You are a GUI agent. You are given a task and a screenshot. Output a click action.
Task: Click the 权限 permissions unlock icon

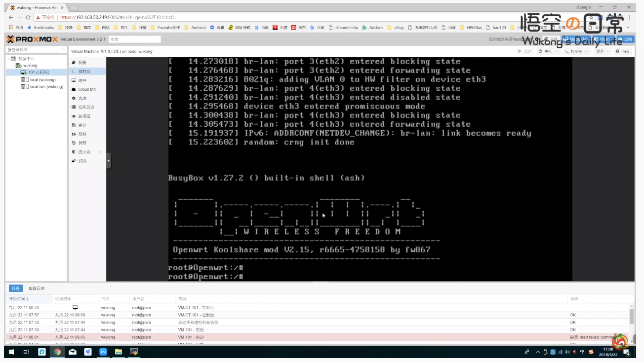[x=74, y=161]
